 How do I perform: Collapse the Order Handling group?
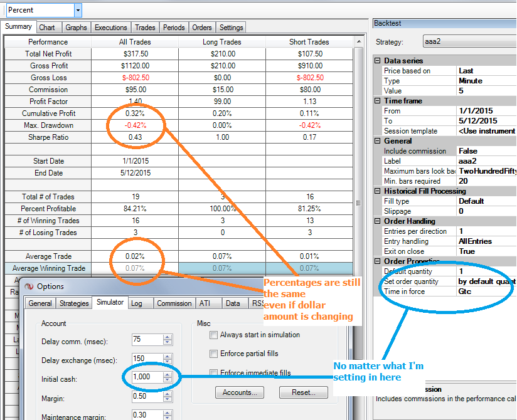click(x=378, y=221)
